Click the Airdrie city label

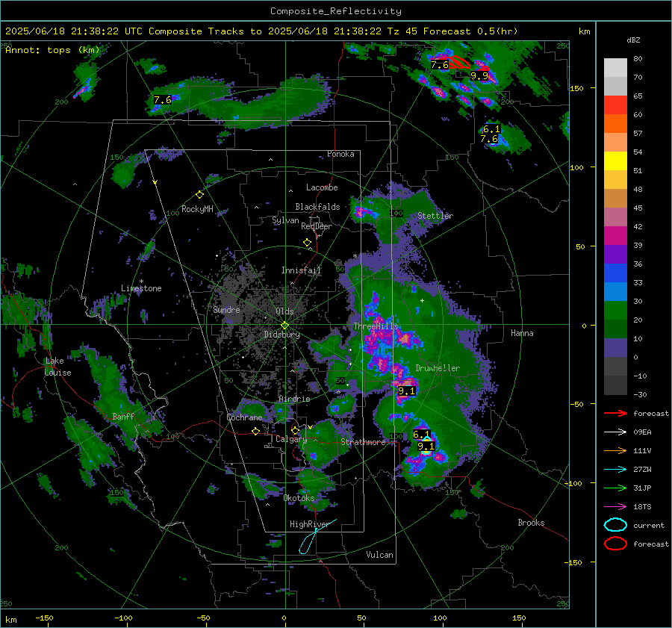pos(294,399)
